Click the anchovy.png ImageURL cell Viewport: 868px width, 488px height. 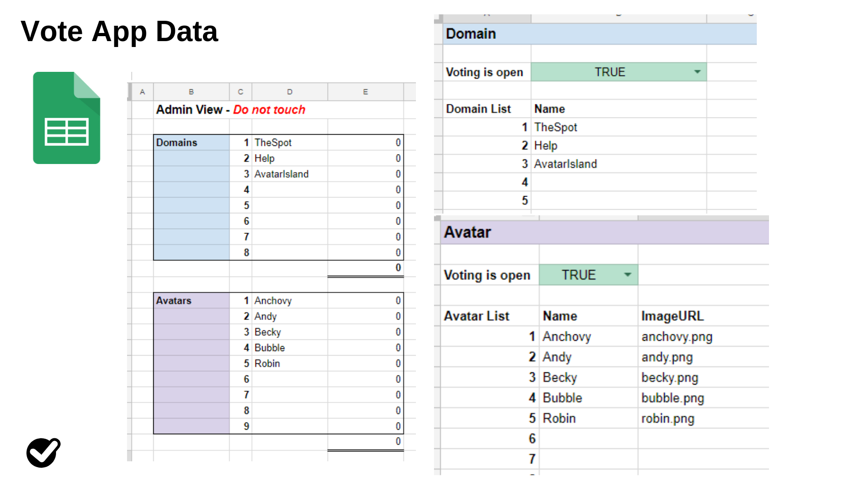[677, 337]
